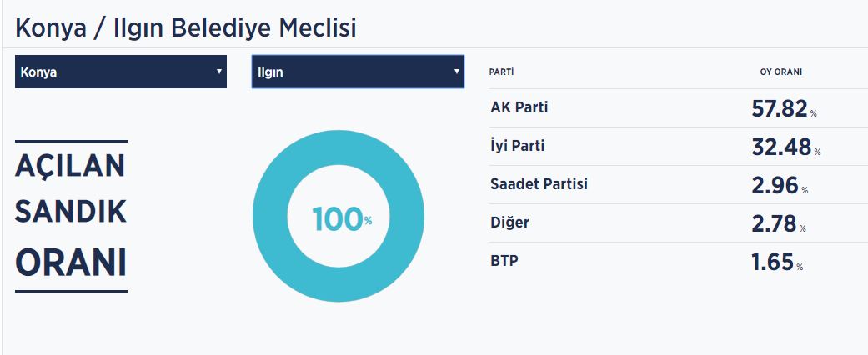Choose Saadet Partisi in the party list

pyautogui.click(x=539, y=184)
